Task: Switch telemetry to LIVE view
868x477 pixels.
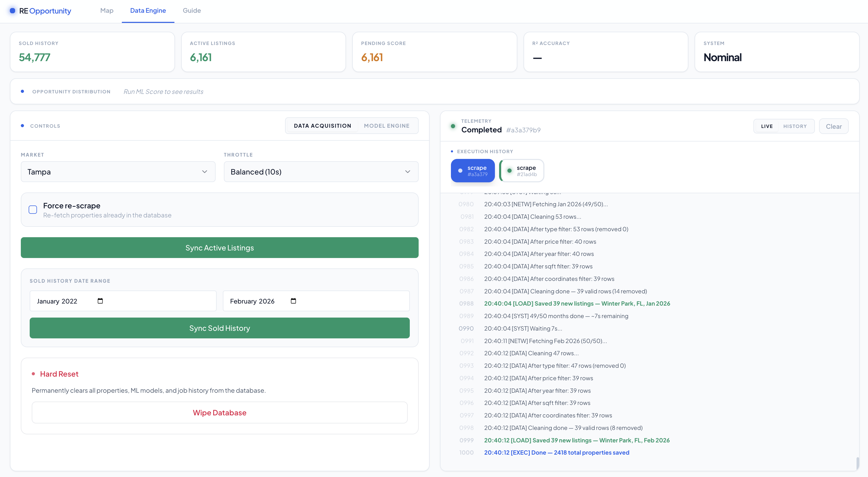Action: (x=766, y=126)
